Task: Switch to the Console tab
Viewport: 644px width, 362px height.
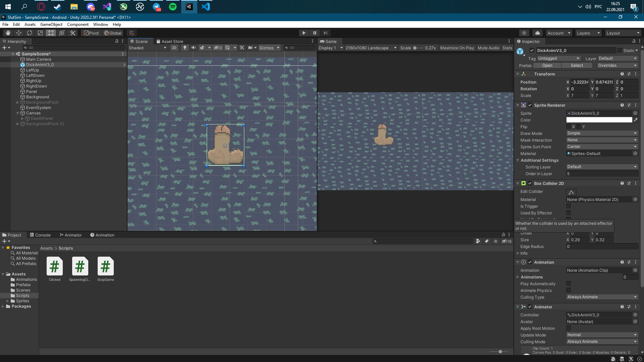Action: [40, 235]
